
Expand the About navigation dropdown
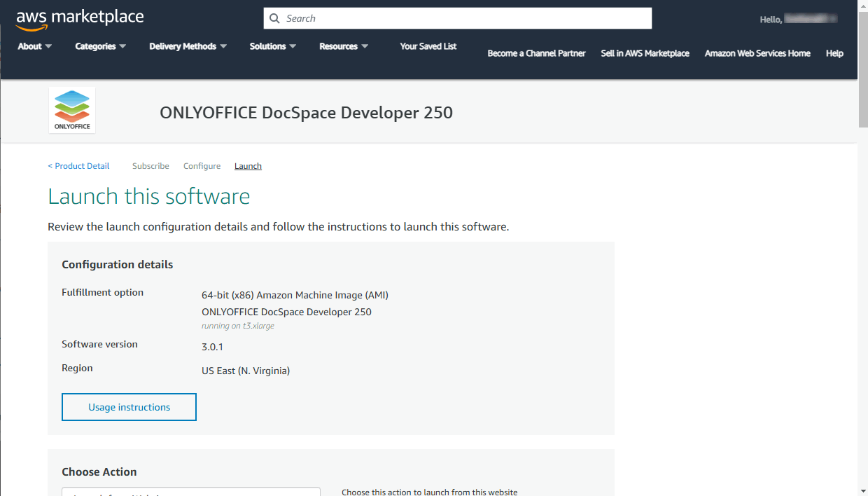(x=34, y=46)
